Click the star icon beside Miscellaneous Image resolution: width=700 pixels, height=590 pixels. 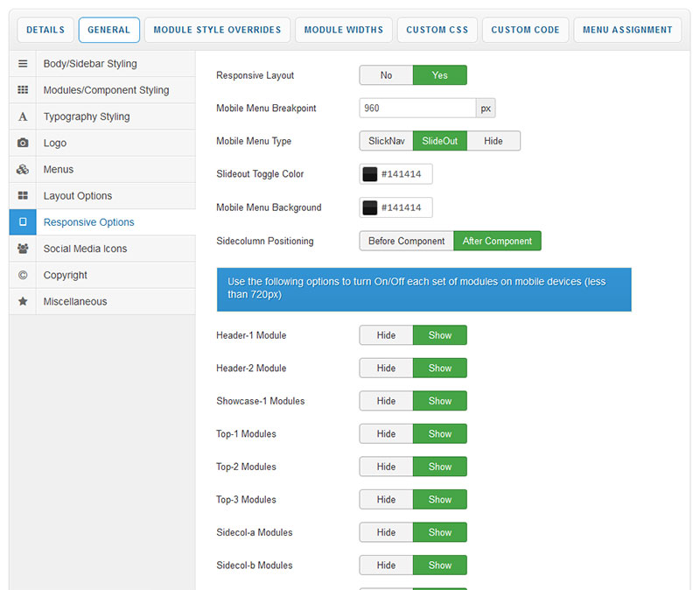23,301
